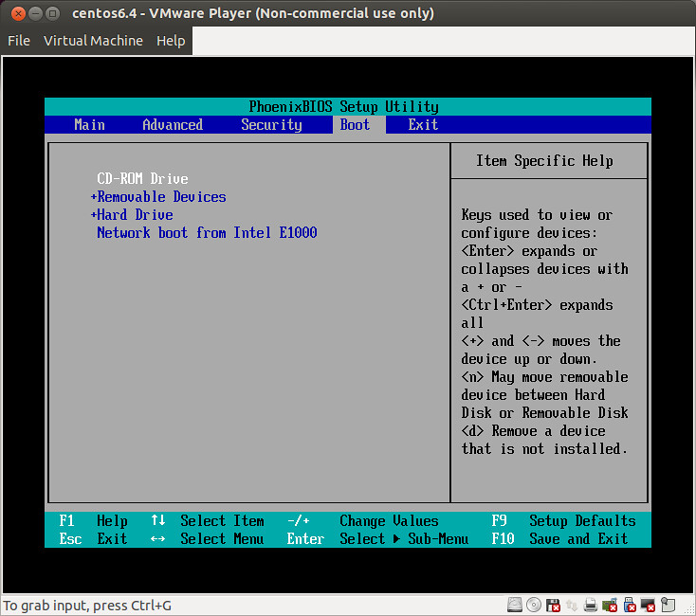Click the message log note icon

(668, 605)
